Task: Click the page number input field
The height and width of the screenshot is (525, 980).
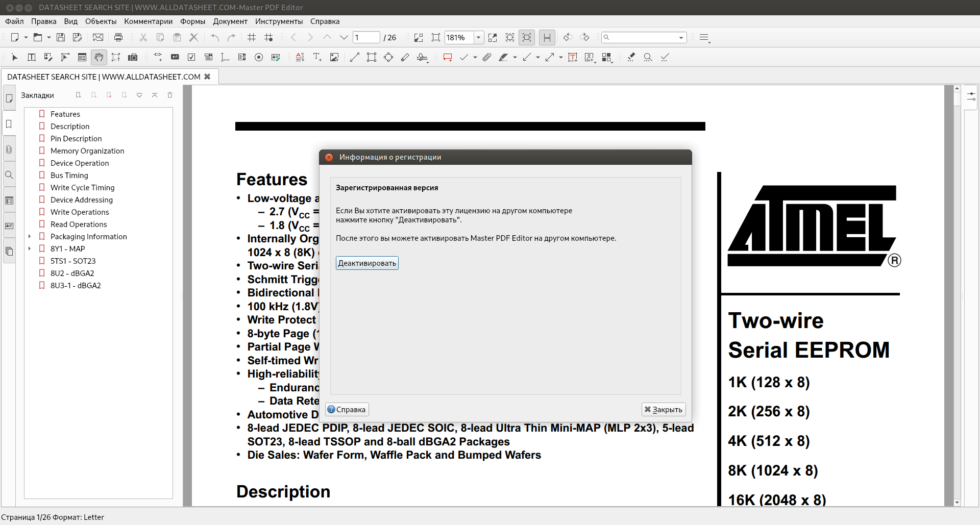Action: (366, 37)
